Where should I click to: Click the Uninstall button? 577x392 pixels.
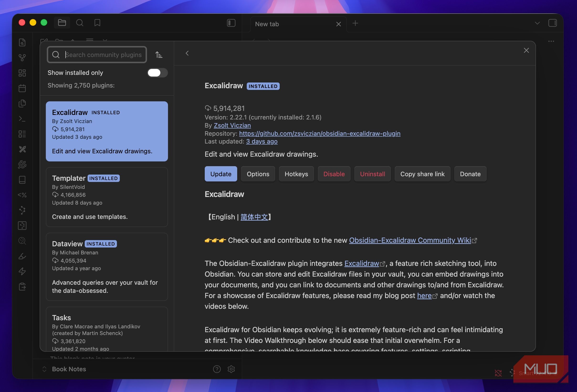point(372,174)
